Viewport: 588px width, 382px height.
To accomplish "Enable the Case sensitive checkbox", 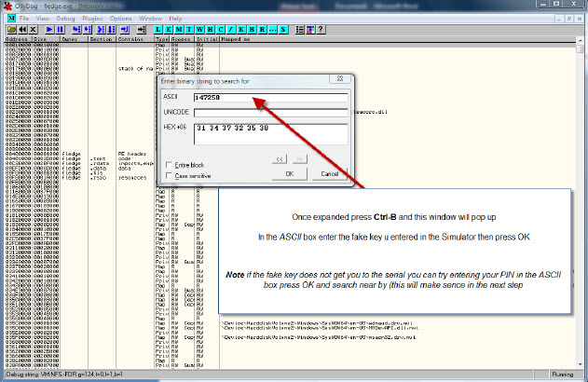I will (169, 175).
